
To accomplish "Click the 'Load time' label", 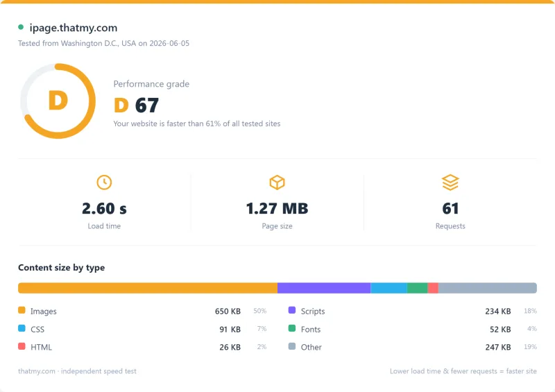I will (104, 226).
